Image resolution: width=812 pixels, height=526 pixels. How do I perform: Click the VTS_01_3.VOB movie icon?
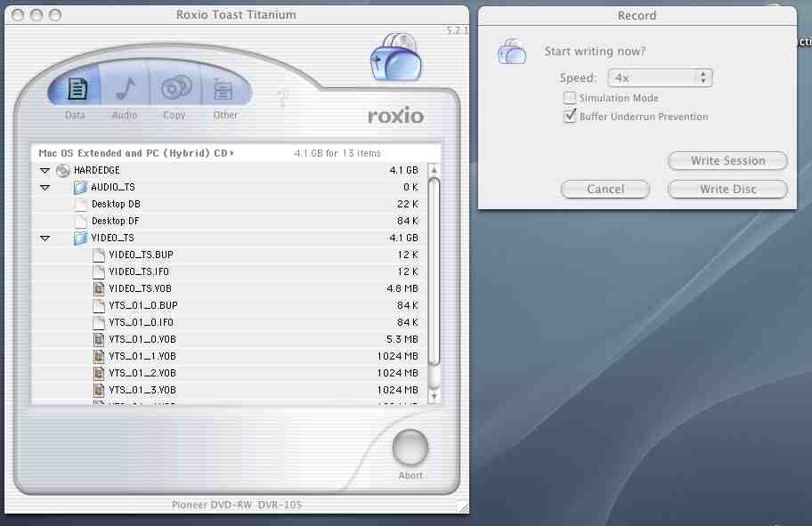99,390
